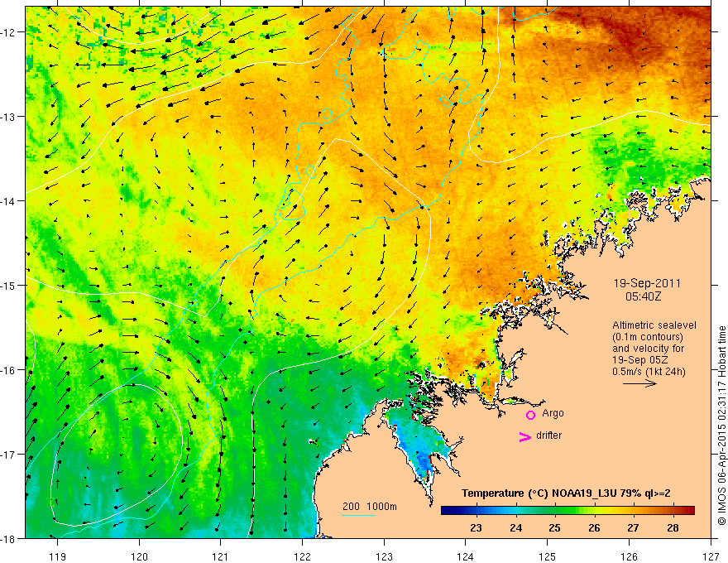Click the longitude axis label 123
This screenshot has height=563, width=728.
(384, 556)
